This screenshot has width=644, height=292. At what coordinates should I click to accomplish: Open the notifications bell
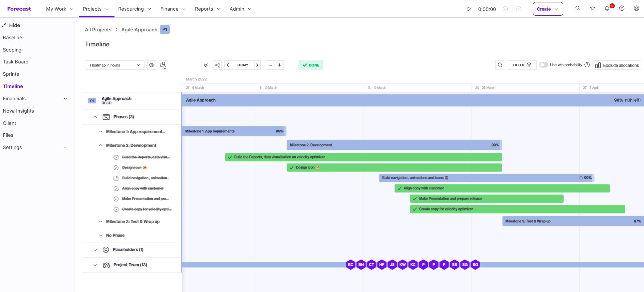pos(607,9)
